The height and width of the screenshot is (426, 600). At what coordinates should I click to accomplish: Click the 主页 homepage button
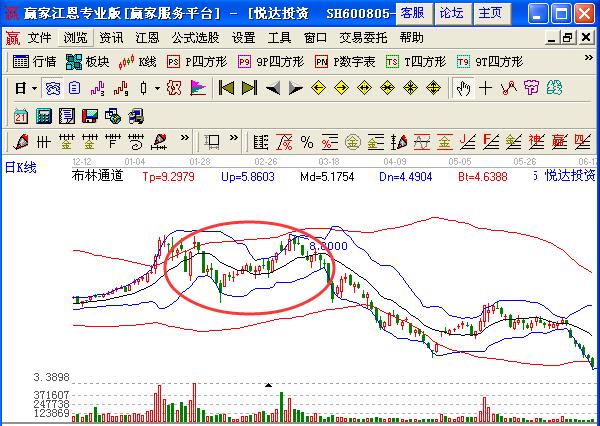click(490, 13)
